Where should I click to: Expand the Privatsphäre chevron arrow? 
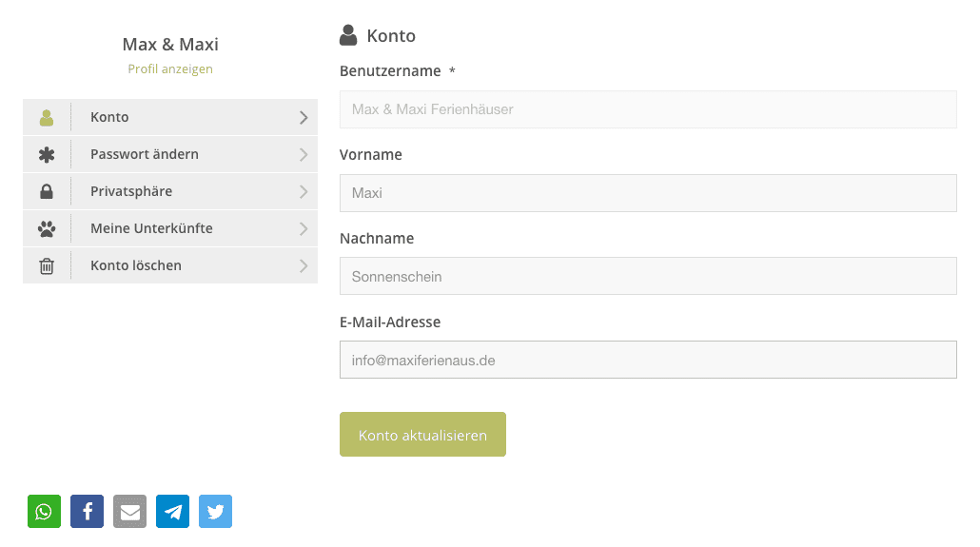pyautogui.click(x=304, y=191)
